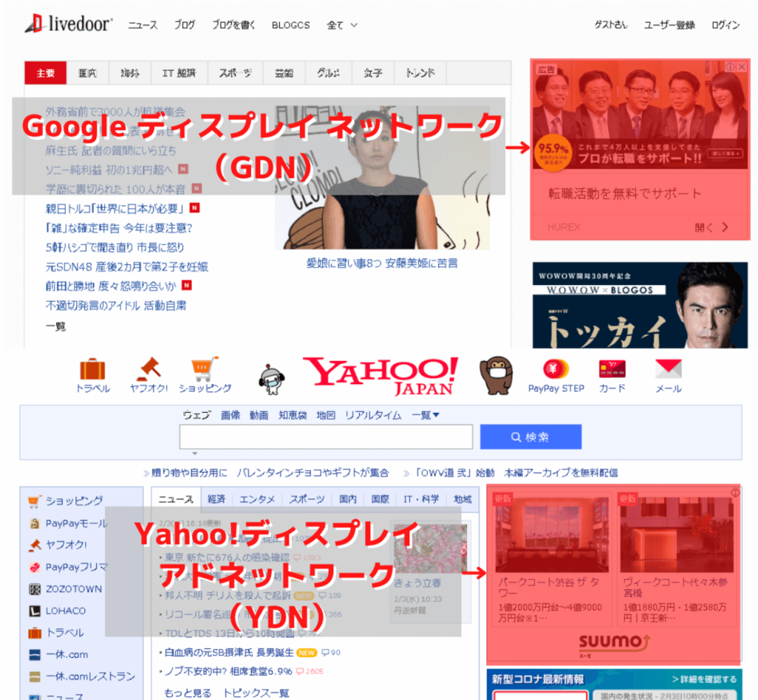Image resolution: width=758 pixels, height=700 pixels.
Task: Switch to Yahoo エンタメ tab
Action: pos(257,499)
